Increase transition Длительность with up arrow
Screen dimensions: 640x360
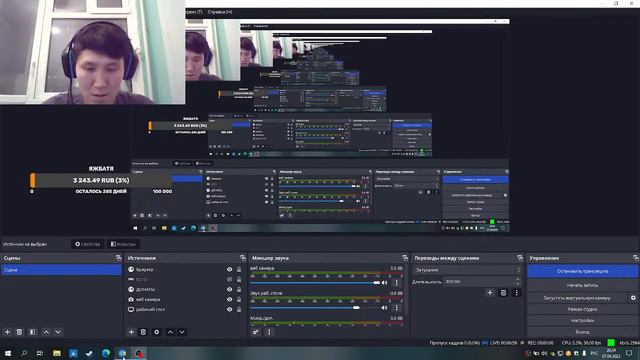518,279
